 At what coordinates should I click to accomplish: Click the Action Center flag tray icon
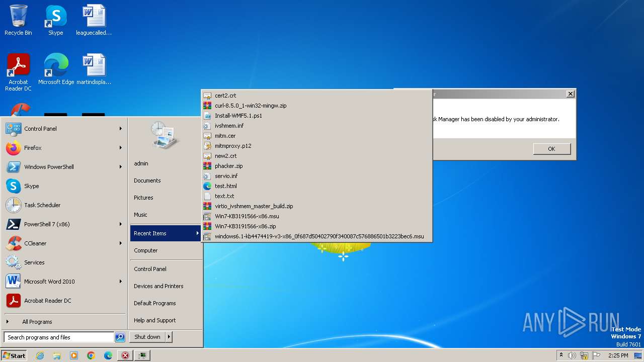click(596, 355)
